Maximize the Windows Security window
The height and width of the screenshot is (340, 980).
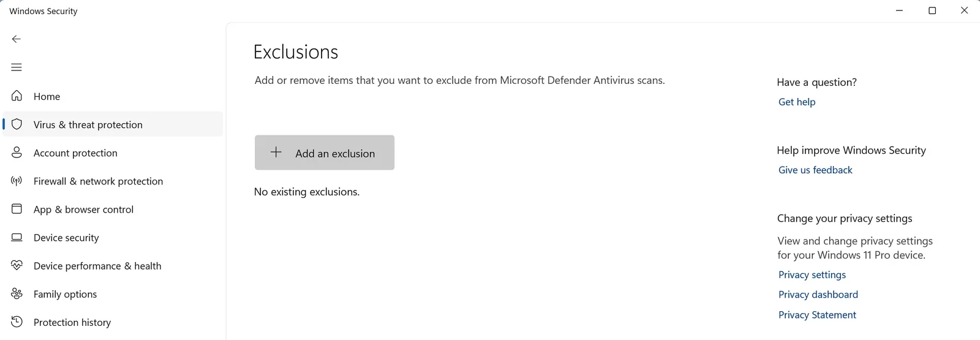932,10
